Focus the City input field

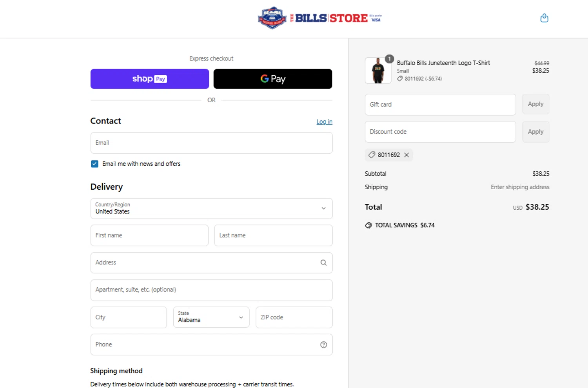coord(129,317)
